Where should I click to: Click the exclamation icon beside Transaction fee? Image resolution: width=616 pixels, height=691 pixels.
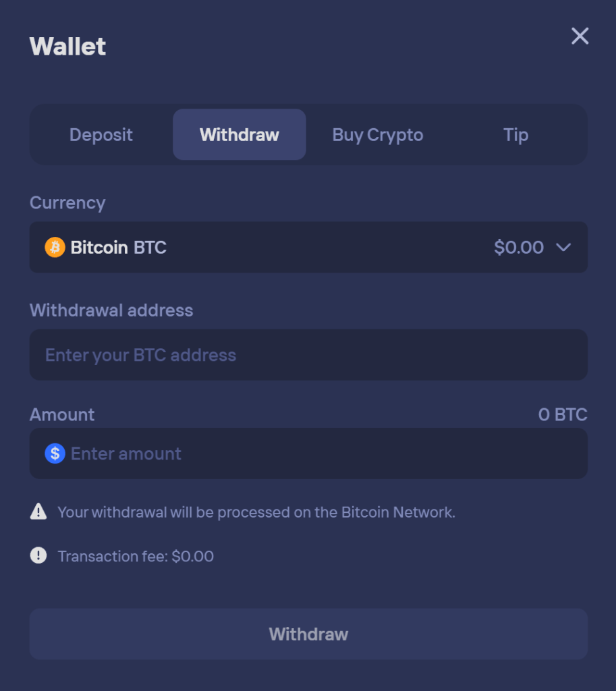click(x=38, y=556)
